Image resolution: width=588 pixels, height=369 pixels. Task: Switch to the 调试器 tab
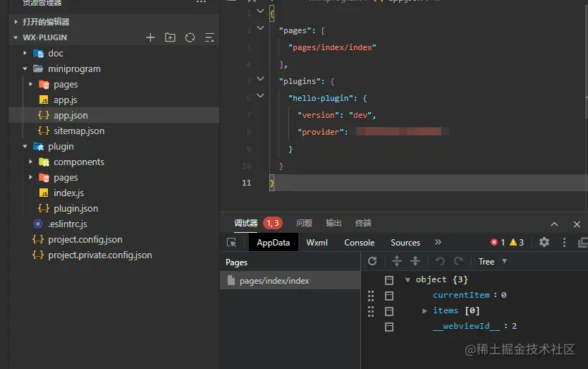pyautogui.click(x=245, y=224)
